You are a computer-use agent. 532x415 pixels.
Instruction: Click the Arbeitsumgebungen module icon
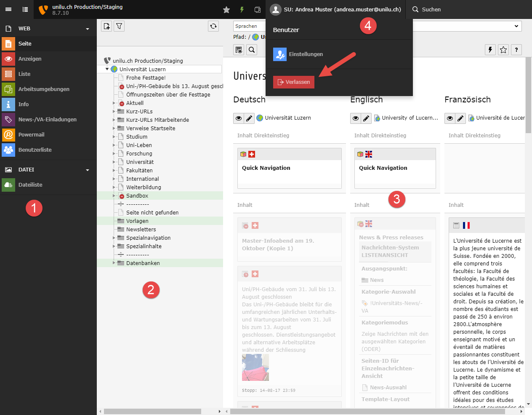(x=8, y=89)
